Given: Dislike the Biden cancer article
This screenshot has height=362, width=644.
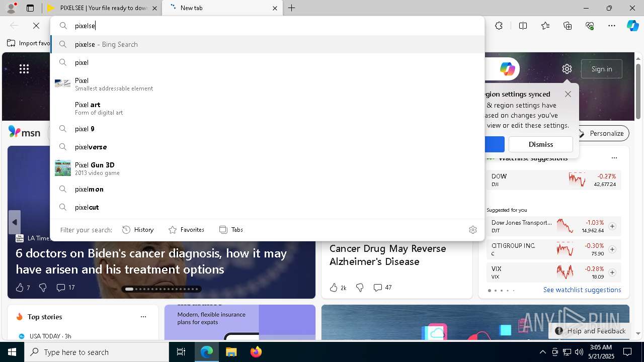Looking at the screenshot, I should 43,288.
